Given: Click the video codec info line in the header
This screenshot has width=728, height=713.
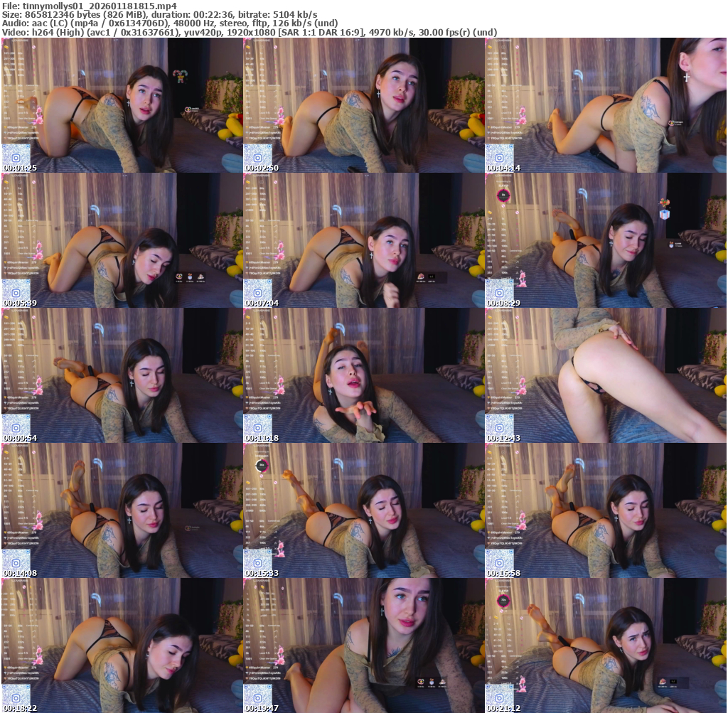Looking at the screenshot, I should coord(249,32).
